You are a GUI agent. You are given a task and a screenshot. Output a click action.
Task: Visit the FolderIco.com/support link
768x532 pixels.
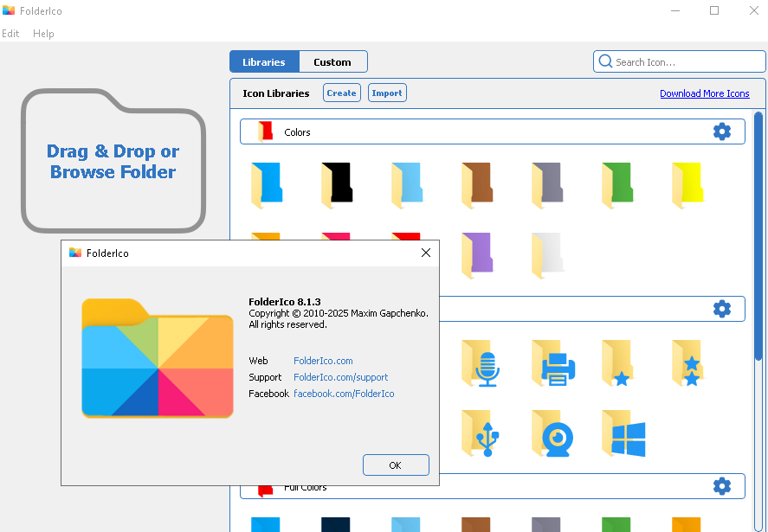click(x=340, y=377)
